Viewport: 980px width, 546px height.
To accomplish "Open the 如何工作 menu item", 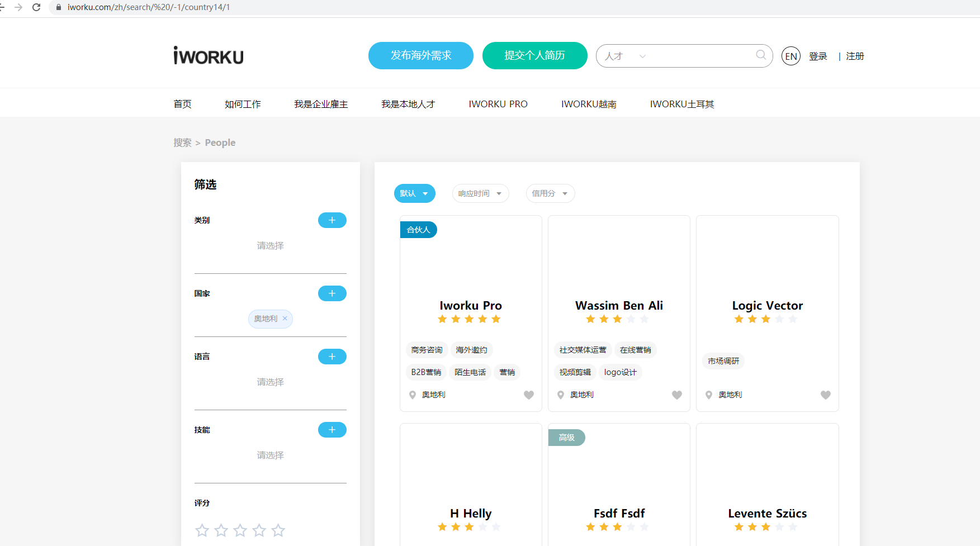I will [243, 104].
